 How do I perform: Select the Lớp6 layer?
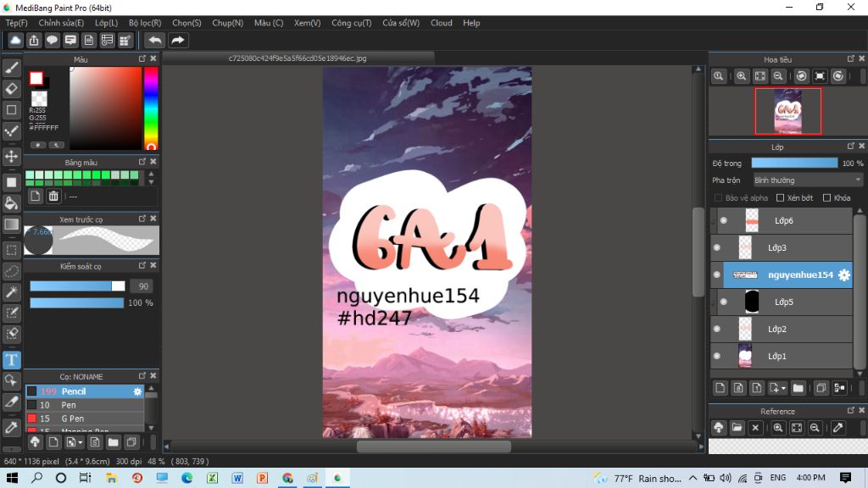(781, 221)
